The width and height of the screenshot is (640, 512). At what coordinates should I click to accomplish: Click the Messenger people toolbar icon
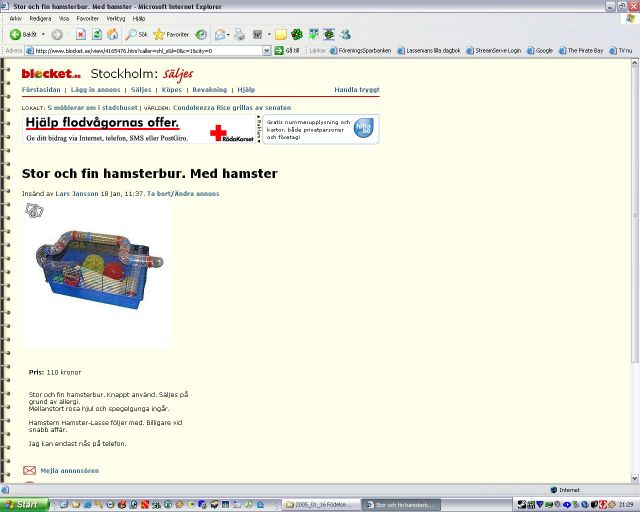[x=345, y=35]
